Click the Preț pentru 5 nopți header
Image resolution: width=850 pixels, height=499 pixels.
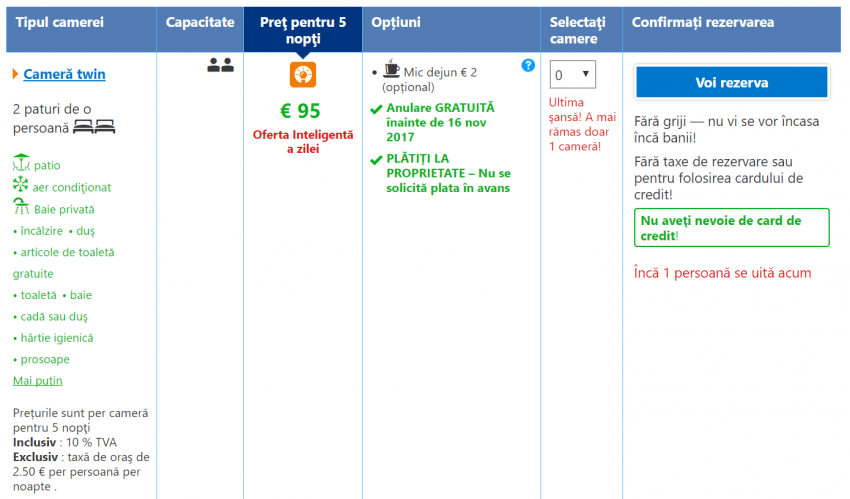pos(303,30)
